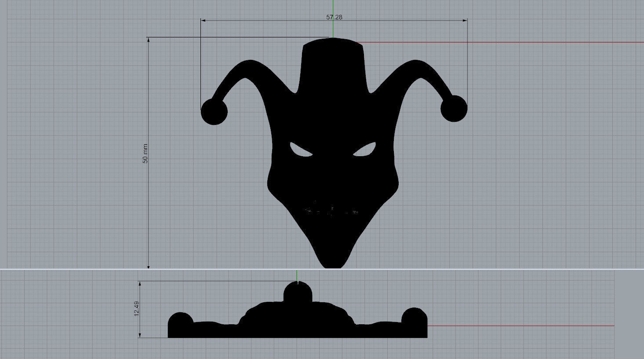The width and height of the screenshot is (644, 359).
Task: Select the side profile silhouette in the lower viewport
Action: pyautogui.click(x=298, y=319)
